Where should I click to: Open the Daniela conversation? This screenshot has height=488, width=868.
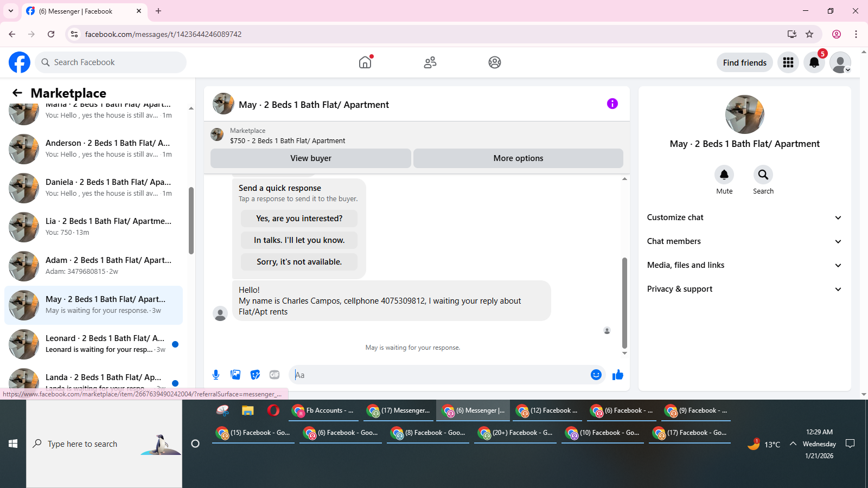93,188
